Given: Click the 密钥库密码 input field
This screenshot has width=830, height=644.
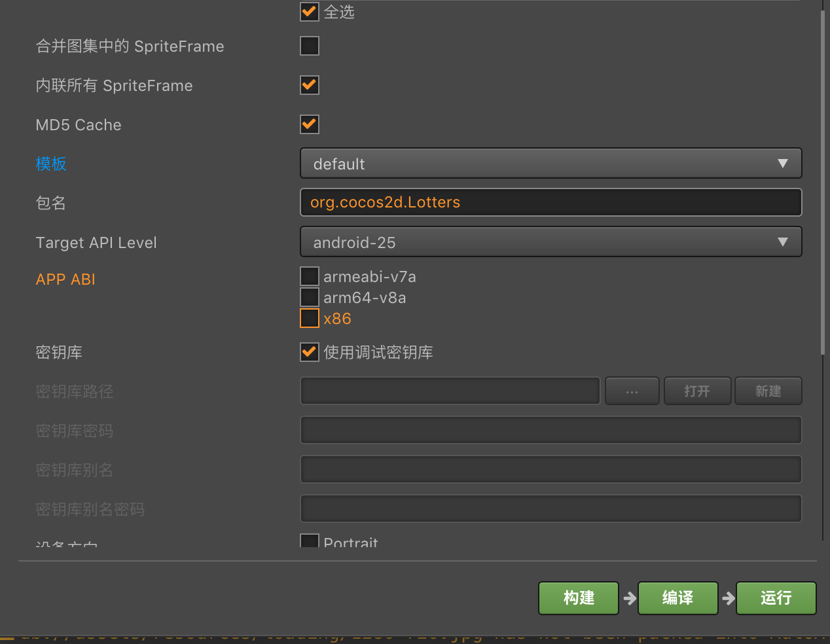Looking at the screenshot, I should (551, 430).
